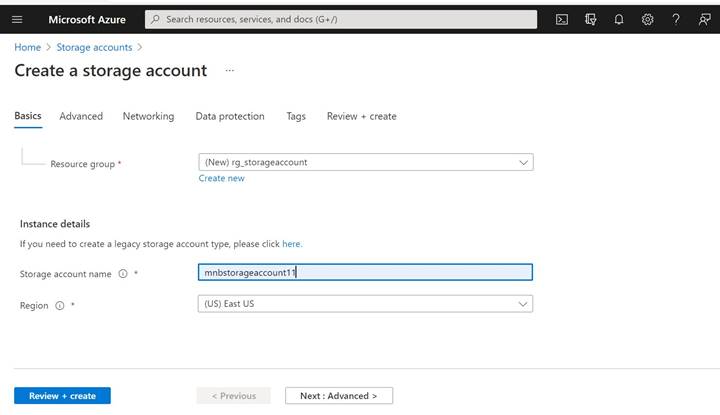This screenshot has height=415, width=720.
Task: Click the Resource group dropdown chevron
Action: coord(523,163)
